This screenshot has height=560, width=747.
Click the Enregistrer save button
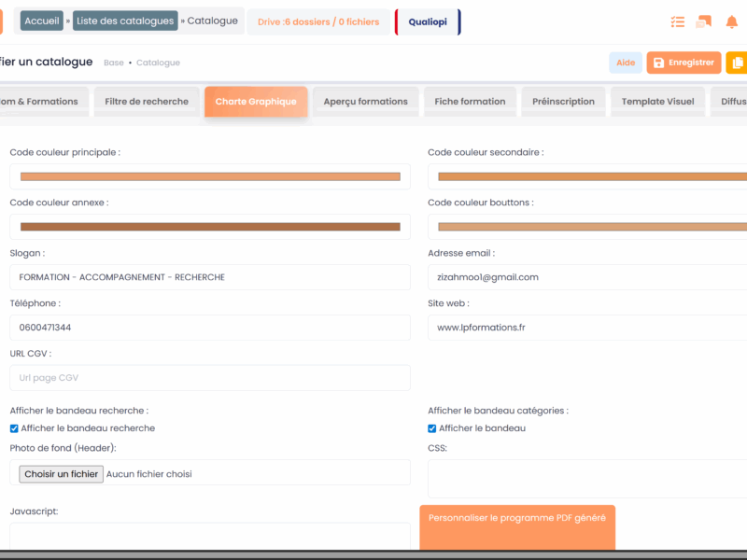coord(684,63)
